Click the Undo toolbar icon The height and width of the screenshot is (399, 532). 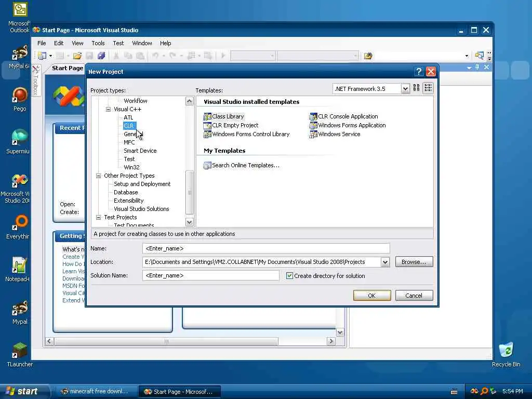coord(155,55)
